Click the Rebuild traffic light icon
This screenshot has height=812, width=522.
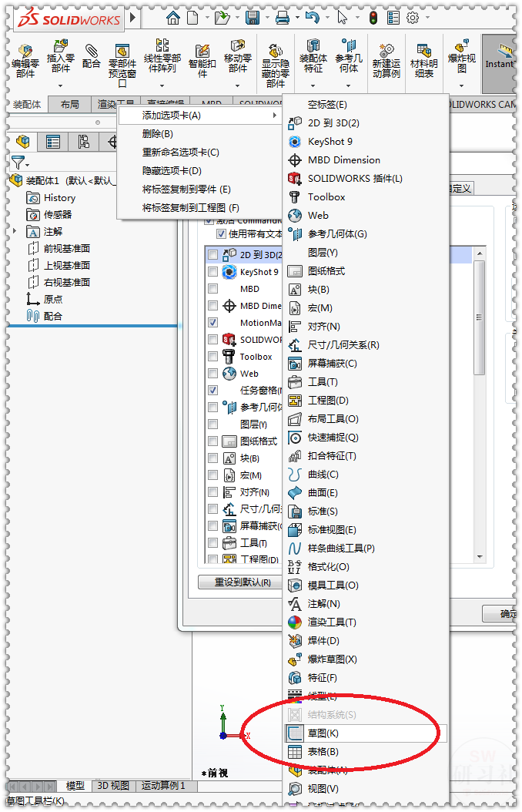point(373,18)
